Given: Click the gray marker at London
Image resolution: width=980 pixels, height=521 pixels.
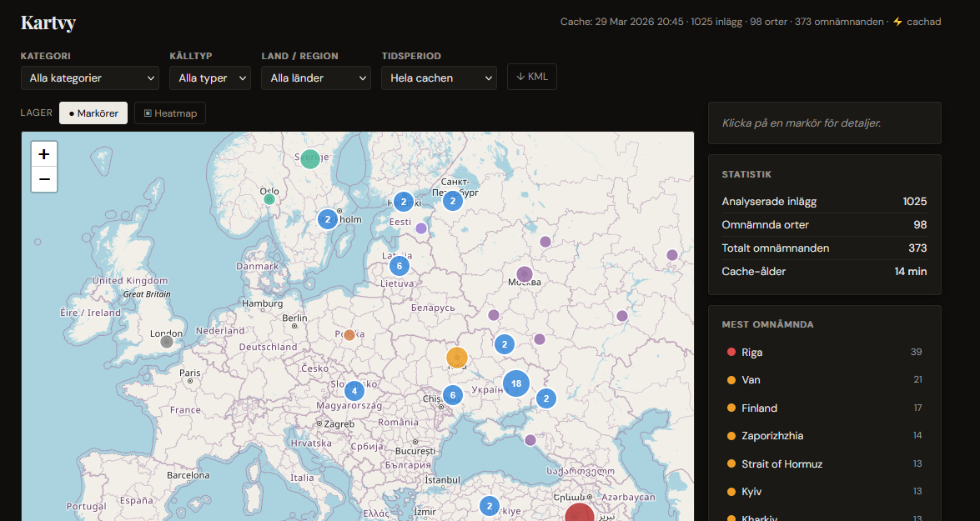Looking at the screenshot, I should (x=167, y=341).
